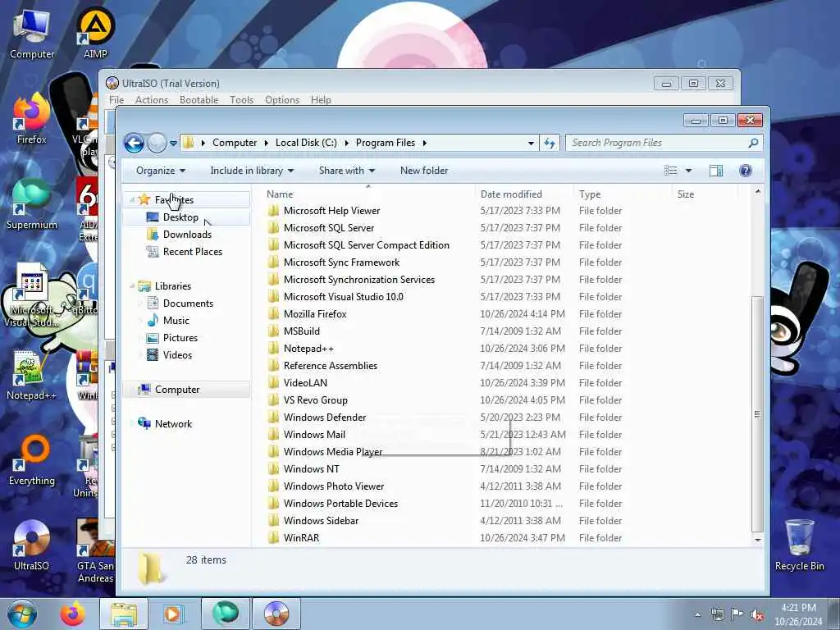Viewport: 840px width, 630px height.
Task: Open the Computer desktop icon
Action: (x=32, y=34)
